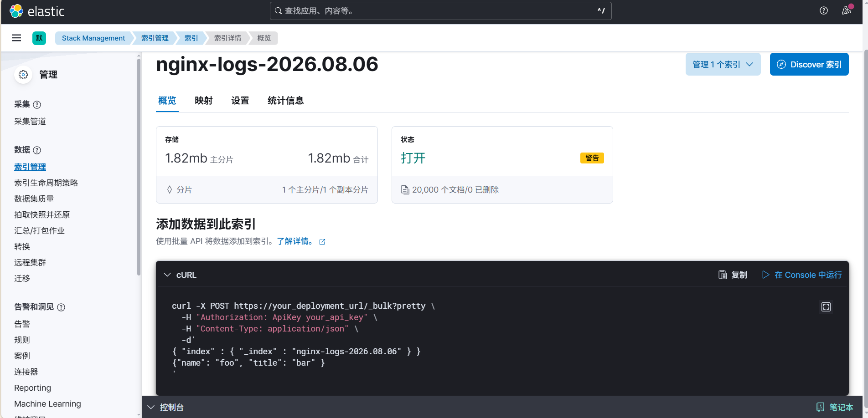868x418 pixels.
Task: Collapse the cURL language selector
Action: pos(167,275)
